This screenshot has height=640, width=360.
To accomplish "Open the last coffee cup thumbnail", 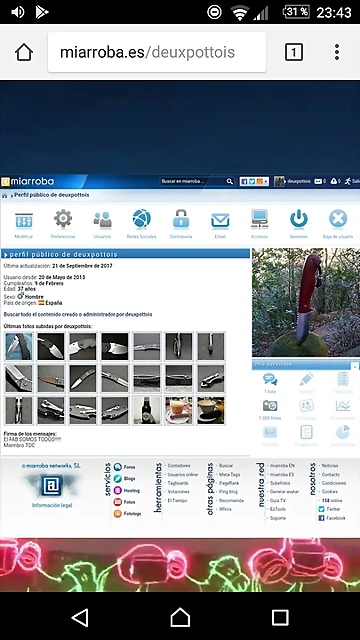I will (x=211, y=411).
